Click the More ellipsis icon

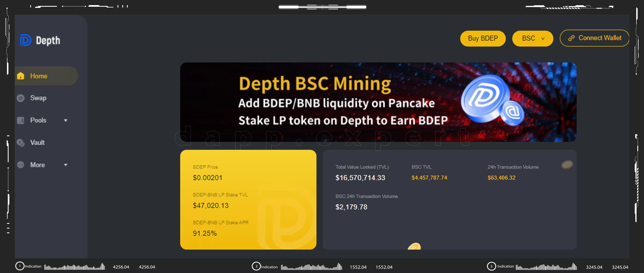coord(21,165)
